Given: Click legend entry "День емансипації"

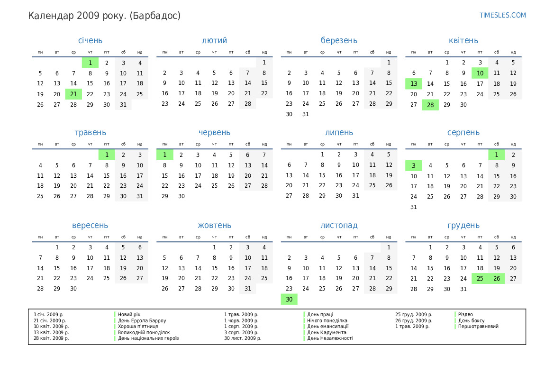Looking at the screenshot, I should tap(327, 326).
